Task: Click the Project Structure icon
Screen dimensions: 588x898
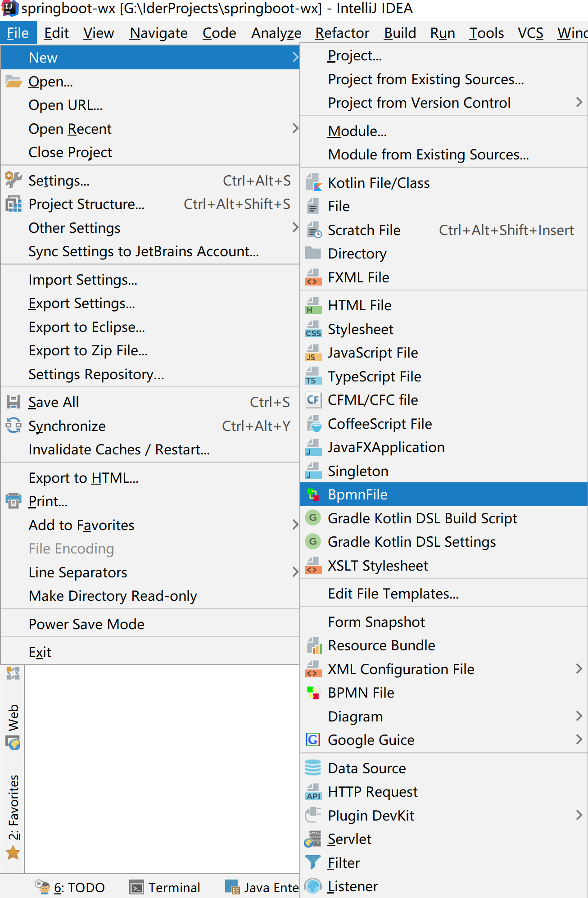Action: (14, 204)
